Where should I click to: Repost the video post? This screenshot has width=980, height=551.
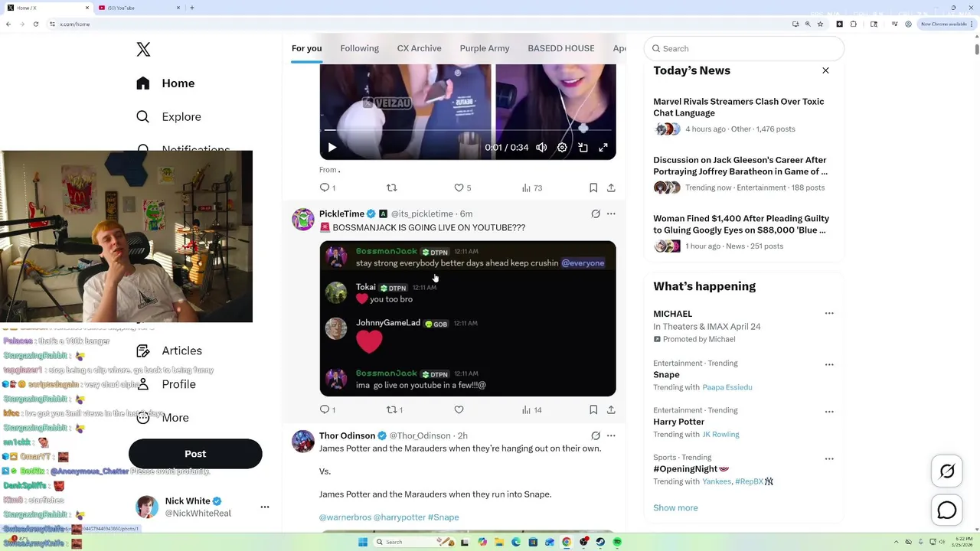(x=392, y=187)
